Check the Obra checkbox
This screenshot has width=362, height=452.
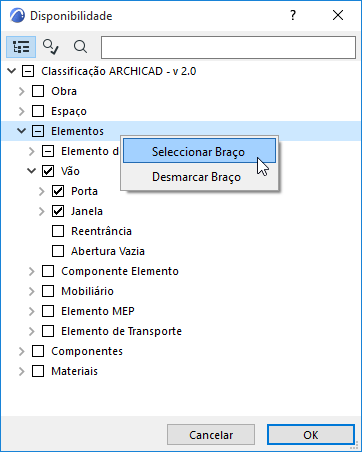tap(38, 91)
